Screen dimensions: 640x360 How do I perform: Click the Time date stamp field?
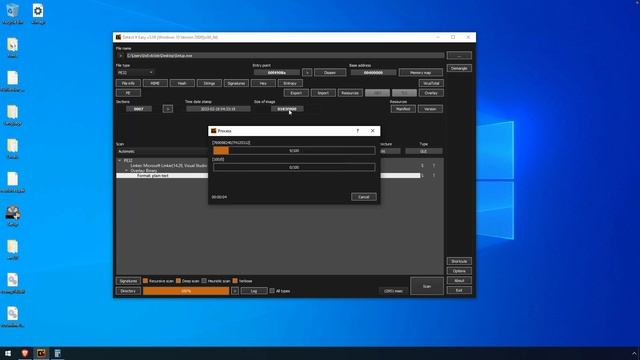(218, 109)
